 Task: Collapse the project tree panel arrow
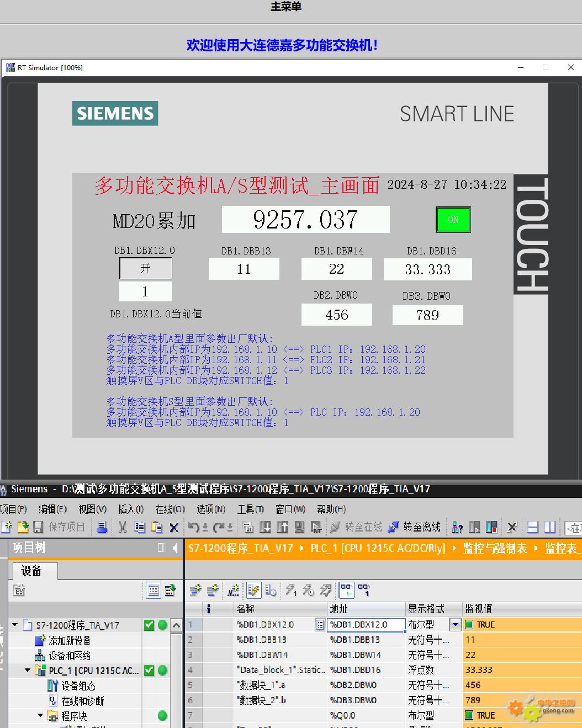(x=175, y=548)
